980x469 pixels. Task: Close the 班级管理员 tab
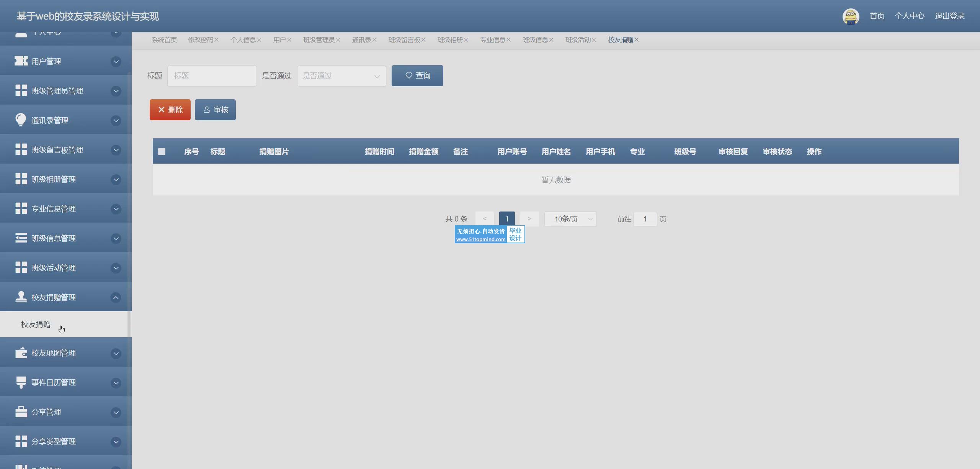tap(338, 40)
